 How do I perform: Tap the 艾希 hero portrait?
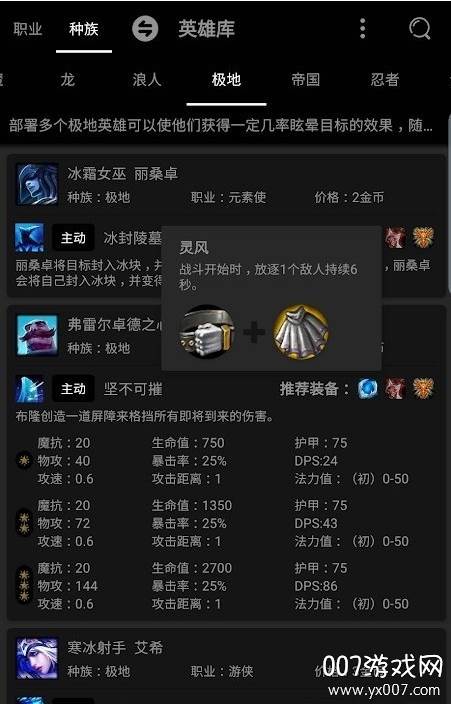[x=37, y=658]
